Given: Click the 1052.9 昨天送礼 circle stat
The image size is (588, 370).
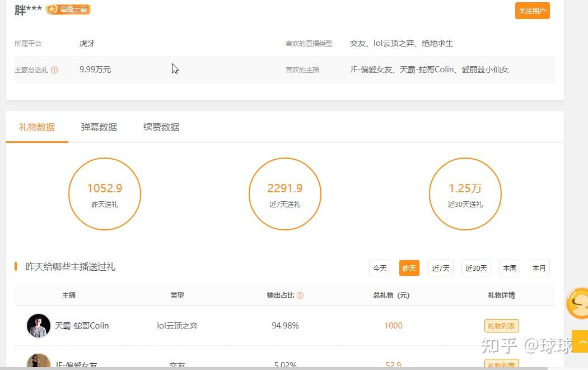Looking at the screenshot, I should pos(105,193).
